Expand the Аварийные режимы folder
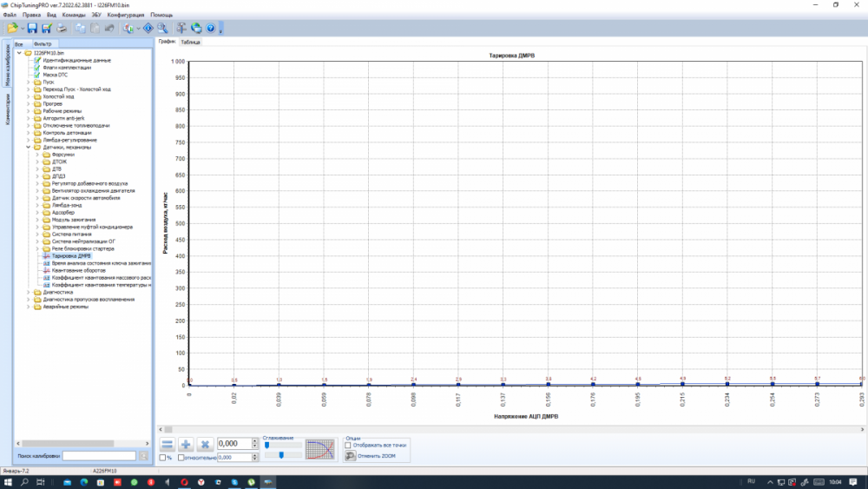868x489 pixels. pos(29,307)
